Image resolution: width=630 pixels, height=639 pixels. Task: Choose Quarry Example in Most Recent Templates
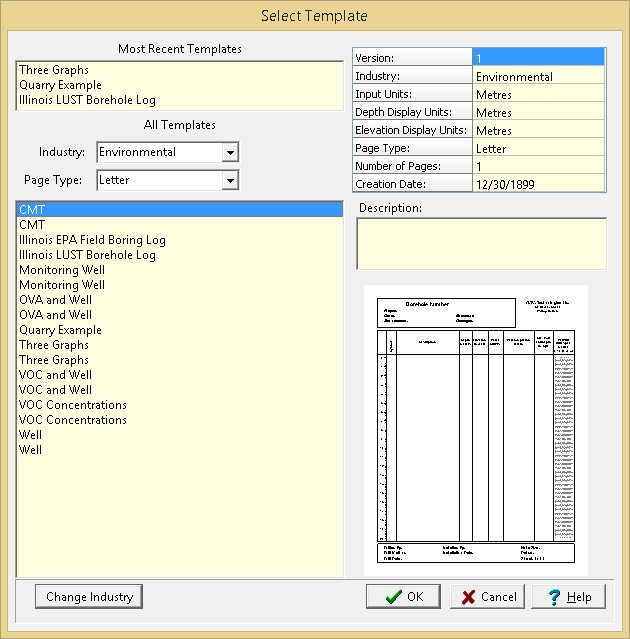click(x=60, y=85)
